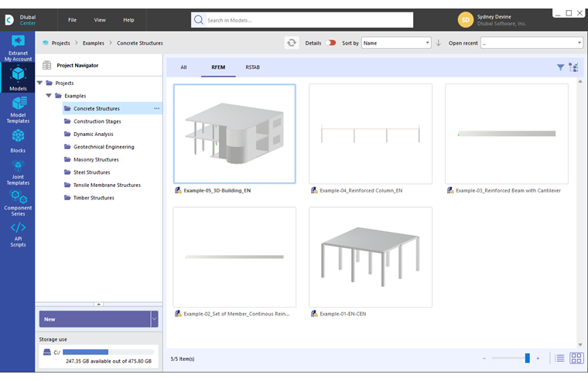Open the View menu

tap(100, 20)
